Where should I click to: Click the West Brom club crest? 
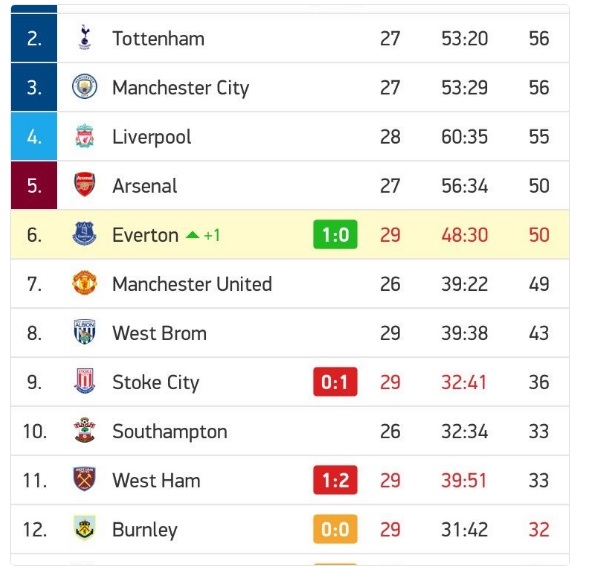coord(84,332)
